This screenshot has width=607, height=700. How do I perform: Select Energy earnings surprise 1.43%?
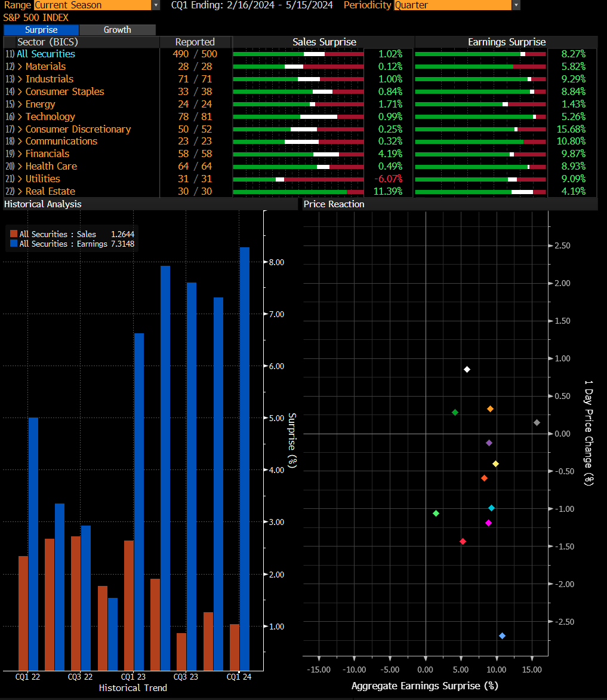pos(574,104)
